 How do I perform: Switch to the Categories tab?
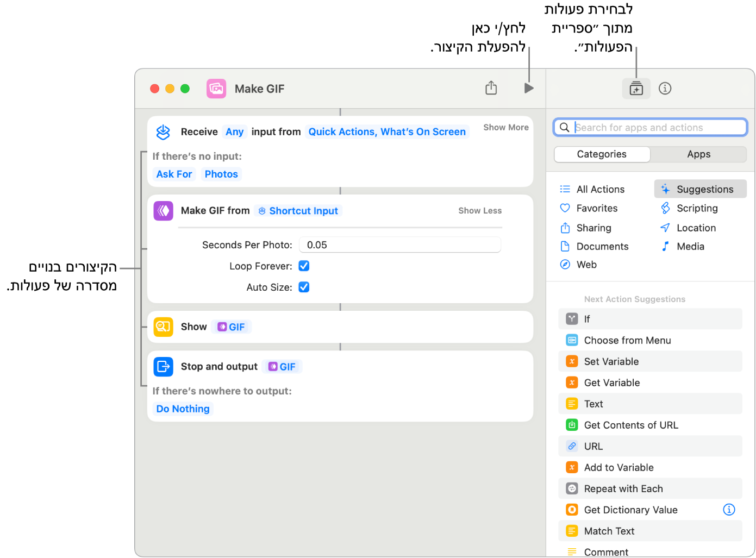pos(602,154)
